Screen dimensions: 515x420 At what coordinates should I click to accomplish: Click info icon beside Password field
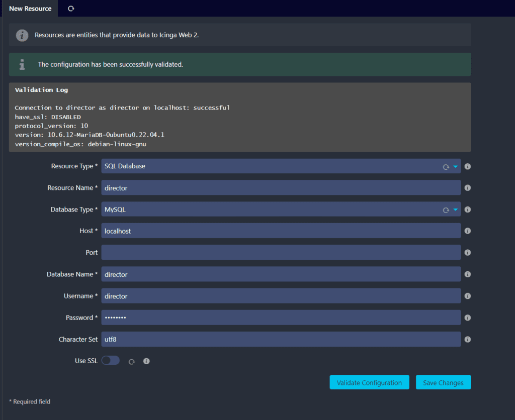click(467, 318)
